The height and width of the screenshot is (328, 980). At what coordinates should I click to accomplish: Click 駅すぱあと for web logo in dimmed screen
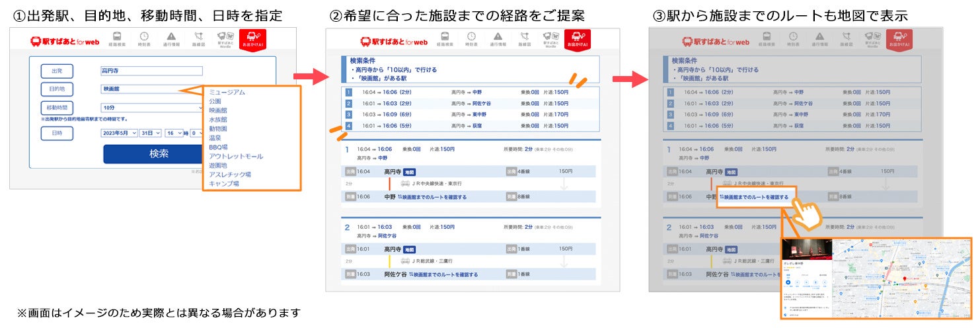pos(716,41)
